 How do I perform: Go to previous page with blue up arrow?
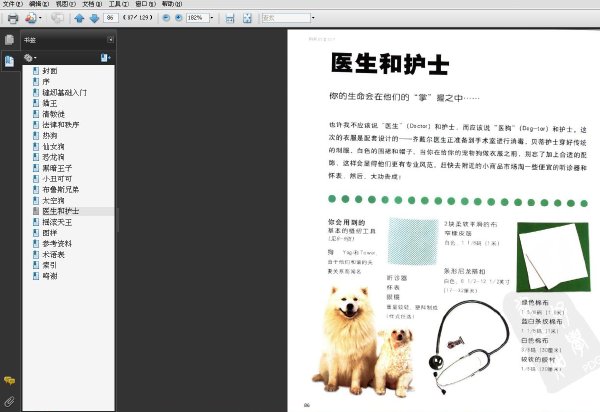[x=79, y=18]
